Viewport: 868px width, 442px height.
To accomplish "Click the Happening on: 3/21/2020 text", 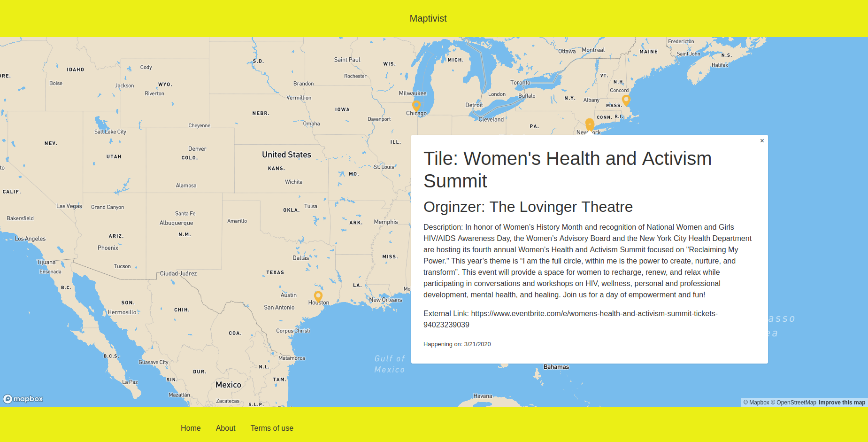I will (x=457, y=344).
